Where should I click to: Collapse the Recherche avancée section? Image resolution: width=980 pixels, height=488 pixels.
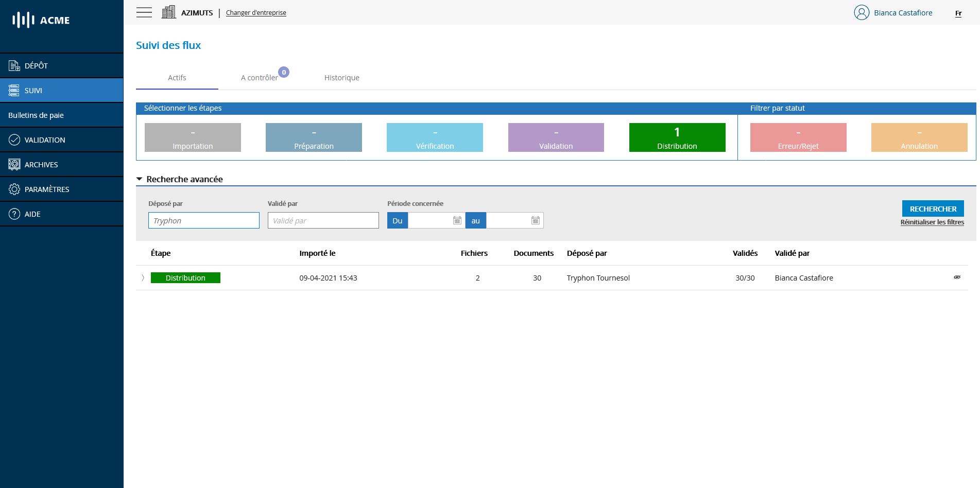(140, 179)
